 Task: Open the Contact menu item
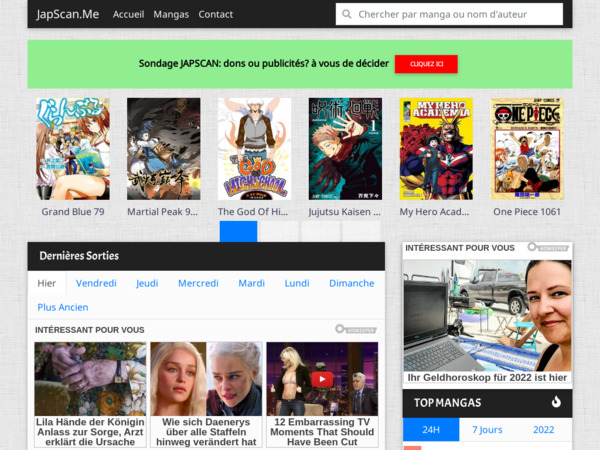(215, 14)
